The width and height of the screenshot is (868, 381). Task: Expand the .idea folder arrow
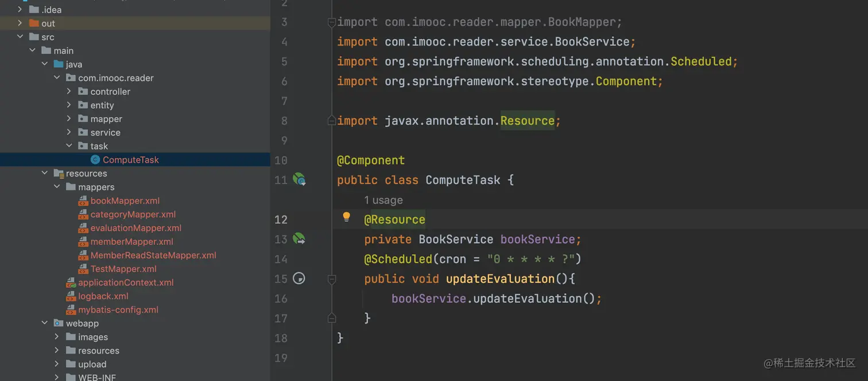point(20,9)
